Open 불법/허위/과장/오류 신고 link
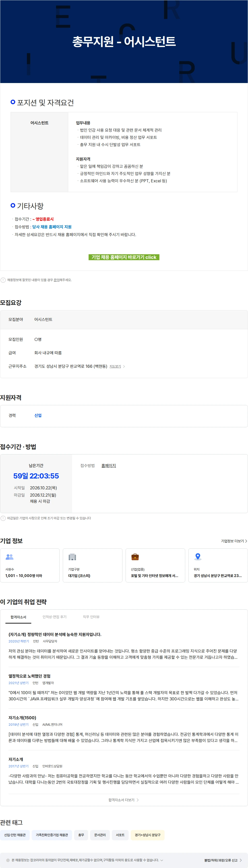 pos(223,860)
